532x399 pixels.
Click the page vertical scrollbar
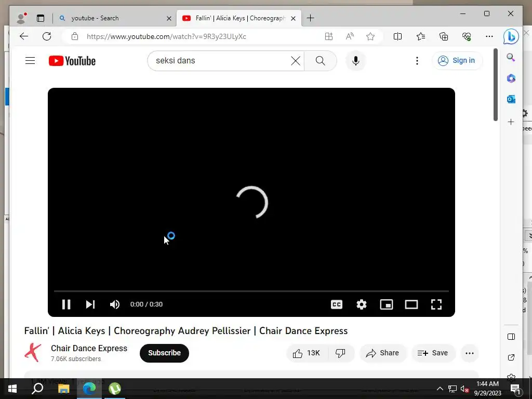(496, 85)
